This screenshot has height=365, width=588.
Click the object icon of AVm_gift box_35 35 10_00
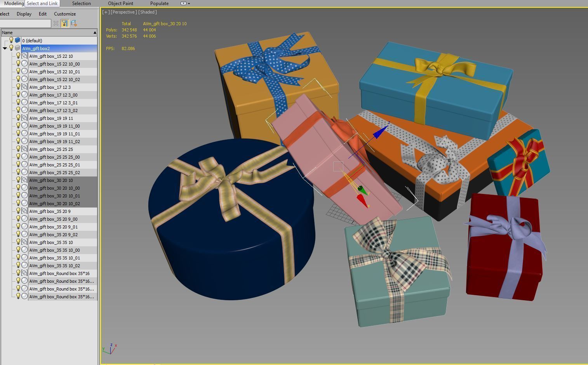[24, 250]
